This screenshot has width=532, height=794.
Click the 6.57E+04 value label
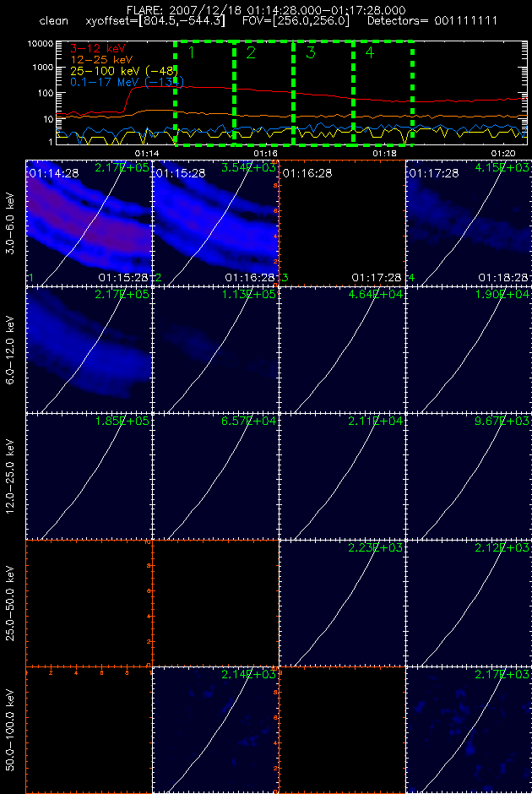[x=248, y=421]
